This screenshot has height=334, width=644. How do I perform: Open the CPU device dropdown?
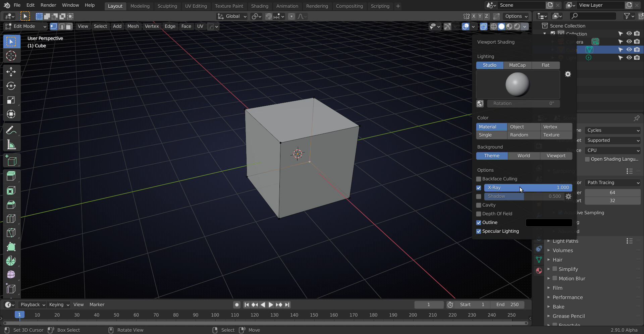[x=613, y=151]
